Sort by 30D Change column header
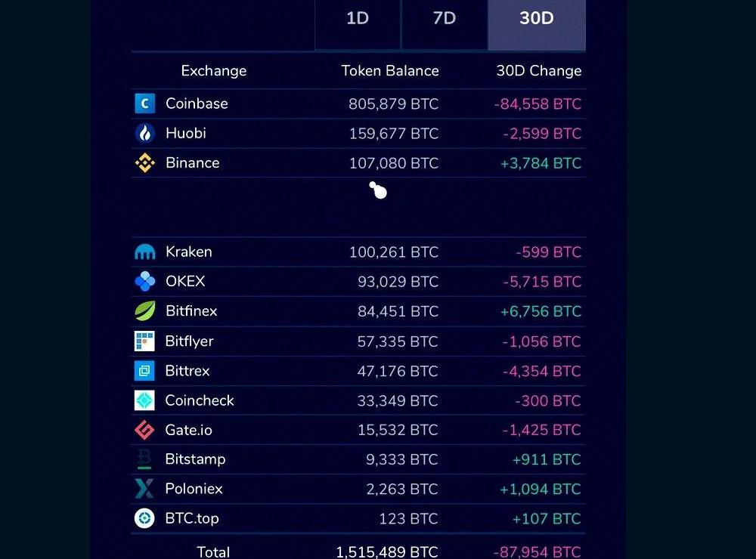 coord(538,71)
